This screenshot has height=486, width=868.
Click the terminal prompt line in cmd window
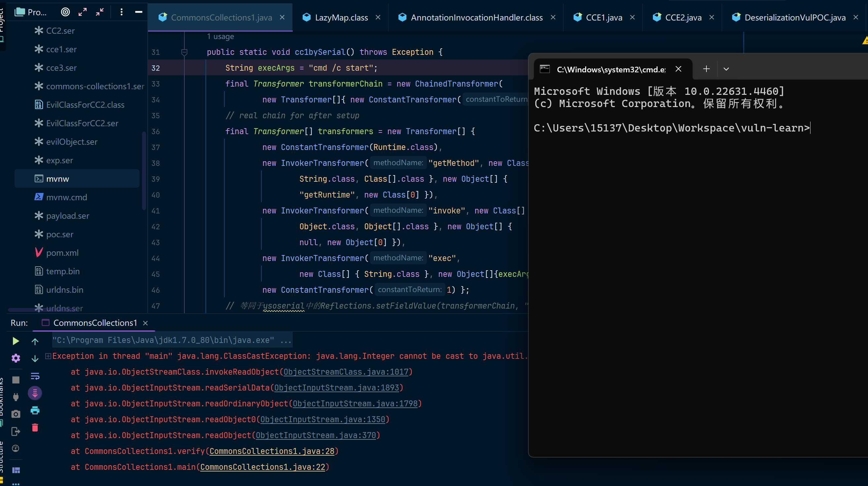672,128
